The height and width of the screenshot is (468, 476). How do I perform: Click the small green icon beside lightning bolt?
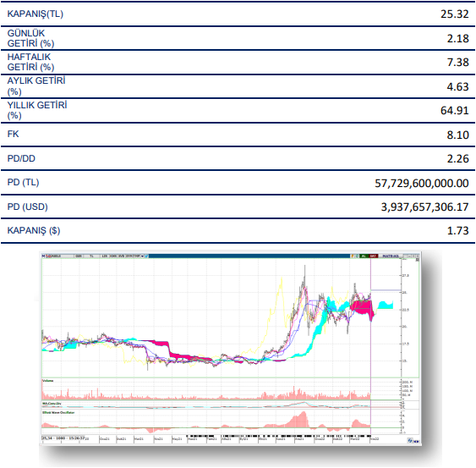click(357, 256)
